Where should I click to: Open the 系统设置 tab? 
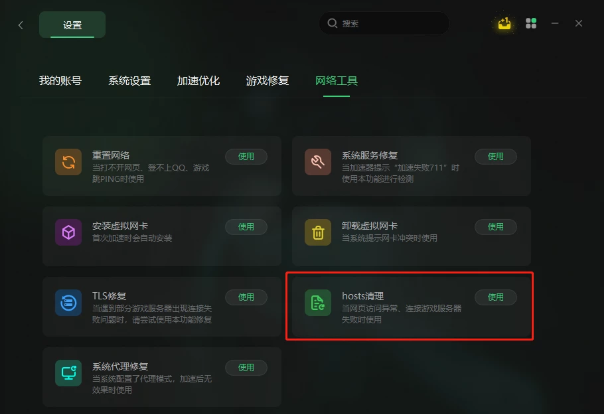click(129, 80)
